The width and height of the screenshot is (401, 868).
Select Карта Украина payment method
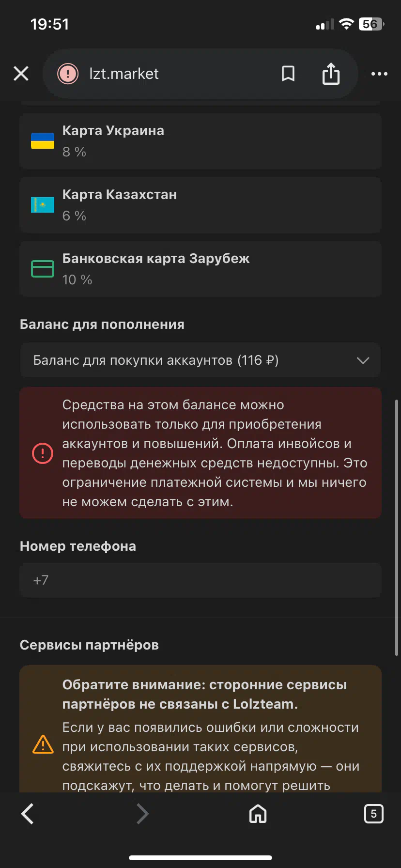[200, 141]
